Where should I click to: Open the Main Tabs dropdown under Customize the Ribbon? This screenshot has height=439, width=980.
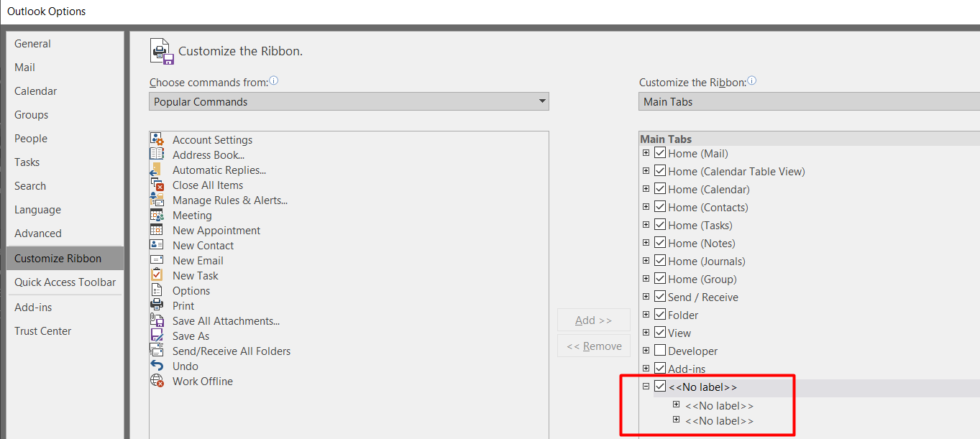pos(809,101)
